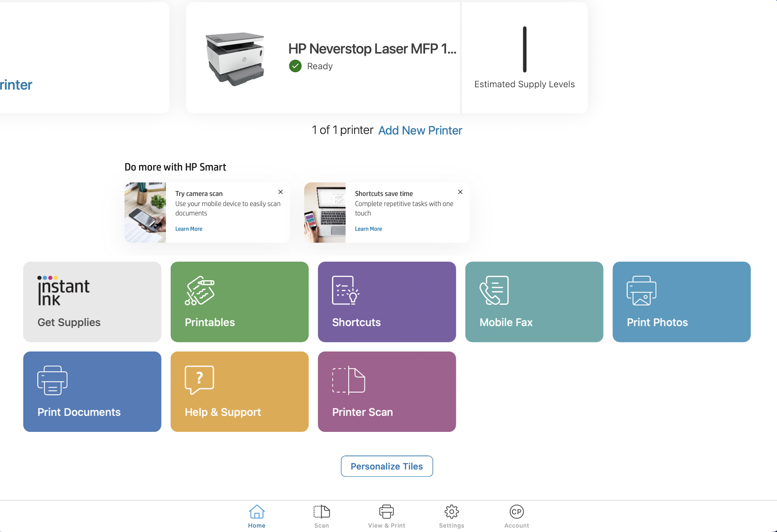Dismiss the Shortcuts save time card
This screenshot has width=777, height=532.
point(460,192)
